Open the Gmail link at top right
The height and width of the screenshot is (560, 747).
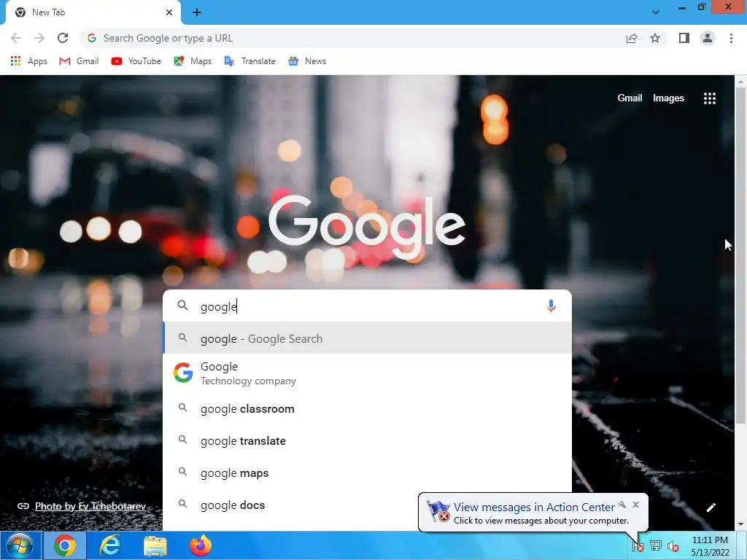(x=630, y=98)
